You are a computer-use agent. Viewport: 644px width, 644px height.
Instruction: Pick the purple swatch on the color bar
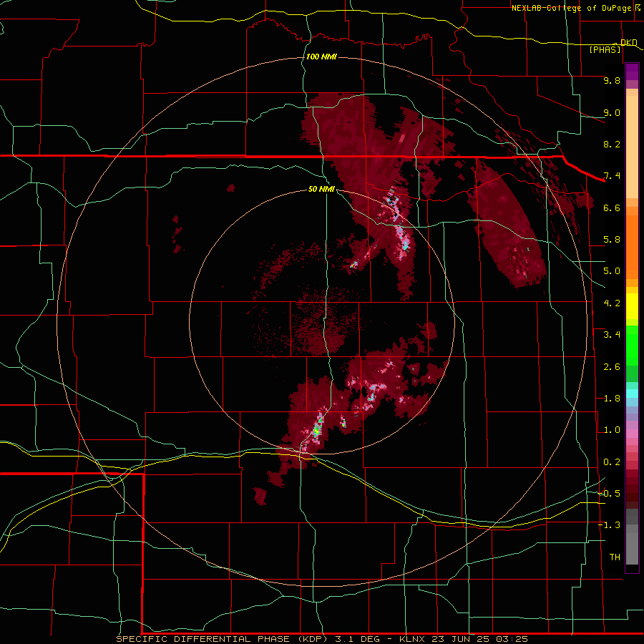[x=632, y=72]
